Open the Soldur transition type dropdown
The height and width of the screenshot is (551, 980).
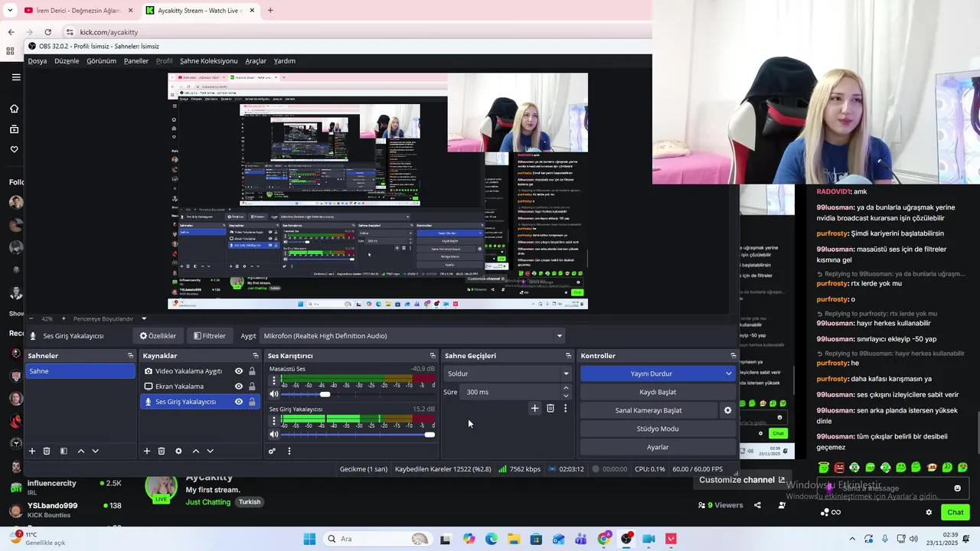[508, 373]
